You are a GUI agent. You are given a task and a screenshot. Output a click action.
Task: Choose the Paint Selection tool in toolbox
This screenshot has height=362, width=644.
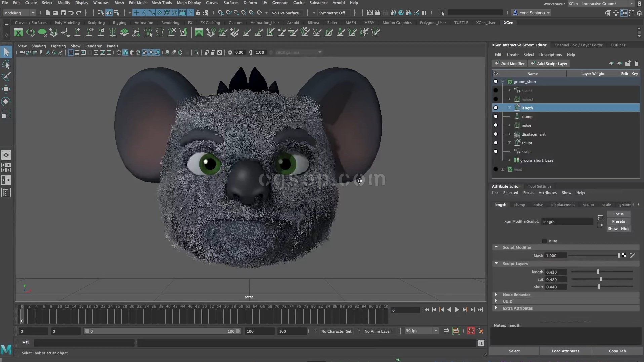tap(6, 77)
